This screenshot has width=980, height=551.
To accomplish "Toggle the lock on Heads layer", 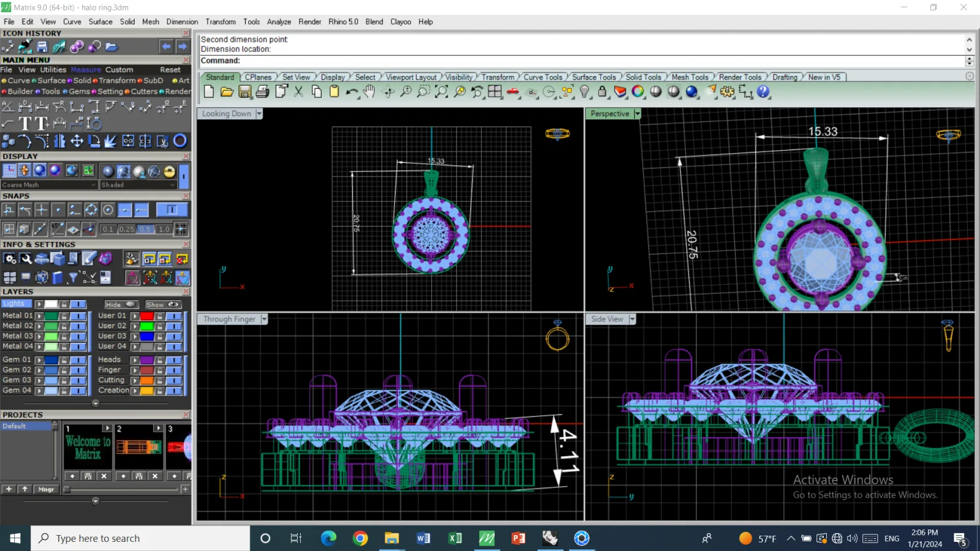I will pos(160,360).
